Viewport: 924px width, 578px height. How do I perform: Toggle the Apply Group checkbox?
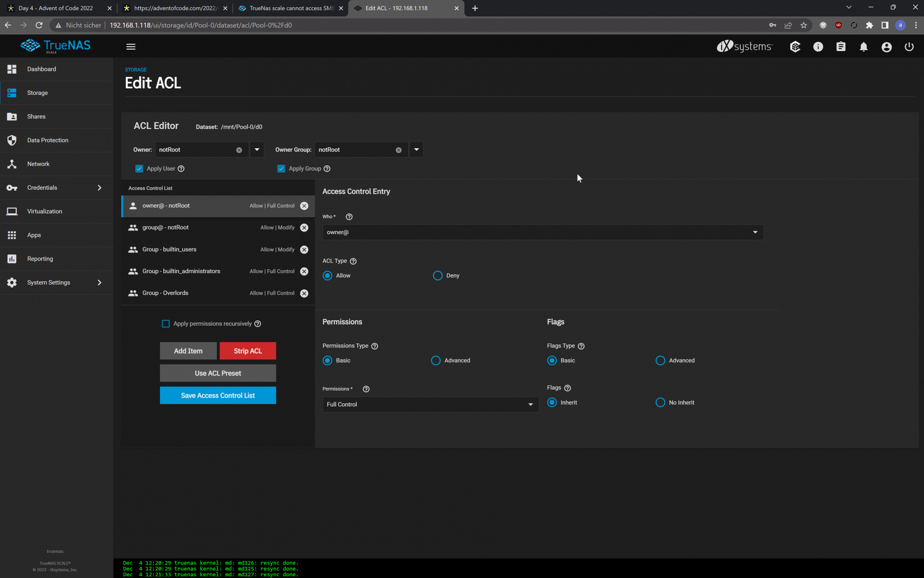click(x=281, y=169)
